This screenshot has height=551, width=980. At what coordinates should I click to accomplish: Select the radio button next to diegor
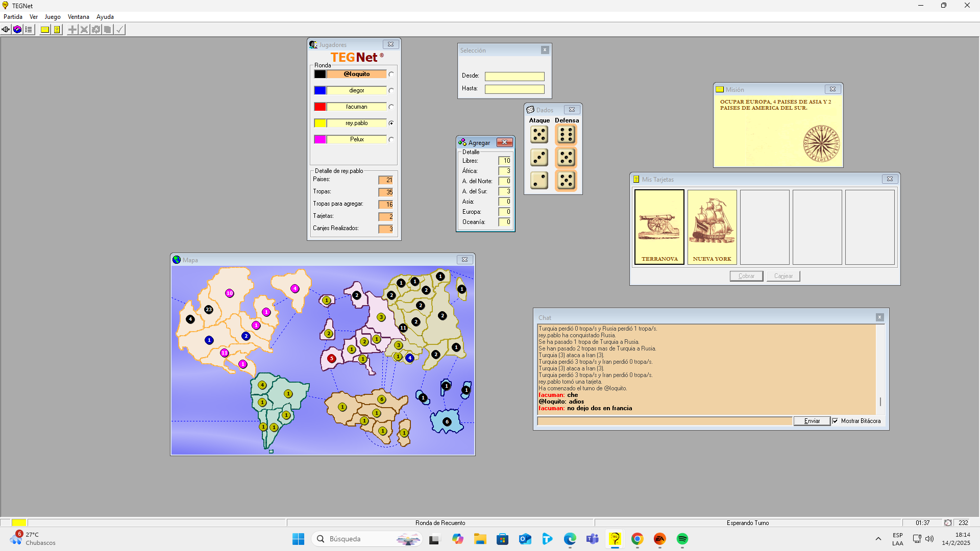(x=391, y=91)
